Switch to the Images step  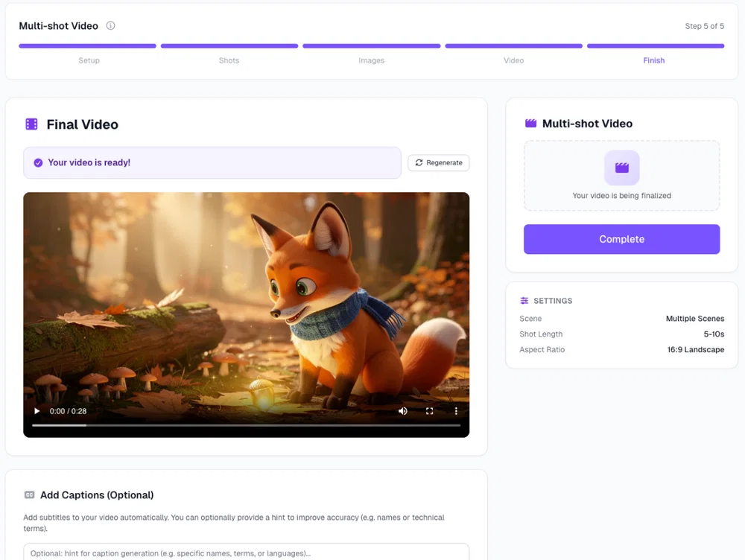pyautogui.click(x=372, y=60)
